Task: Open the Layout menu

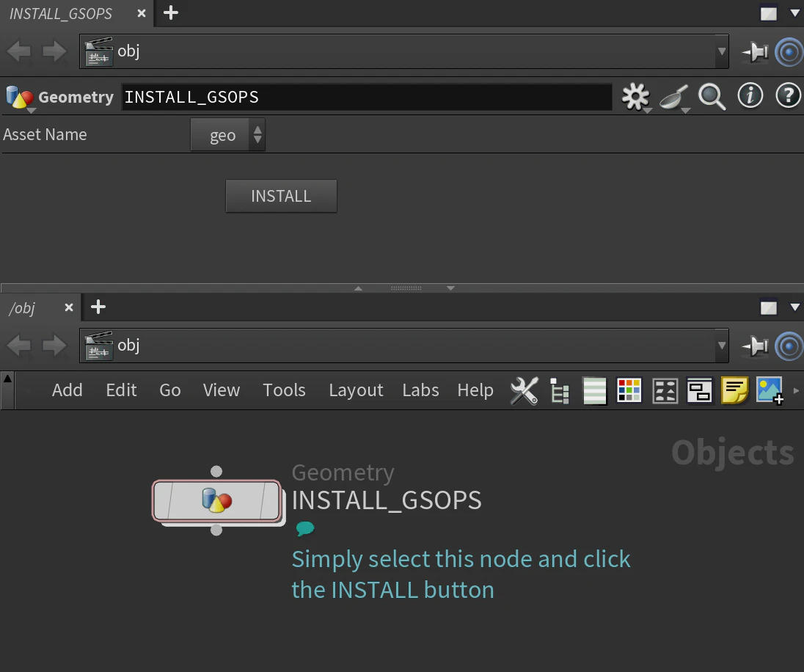Action: click(x=356, y=390)
